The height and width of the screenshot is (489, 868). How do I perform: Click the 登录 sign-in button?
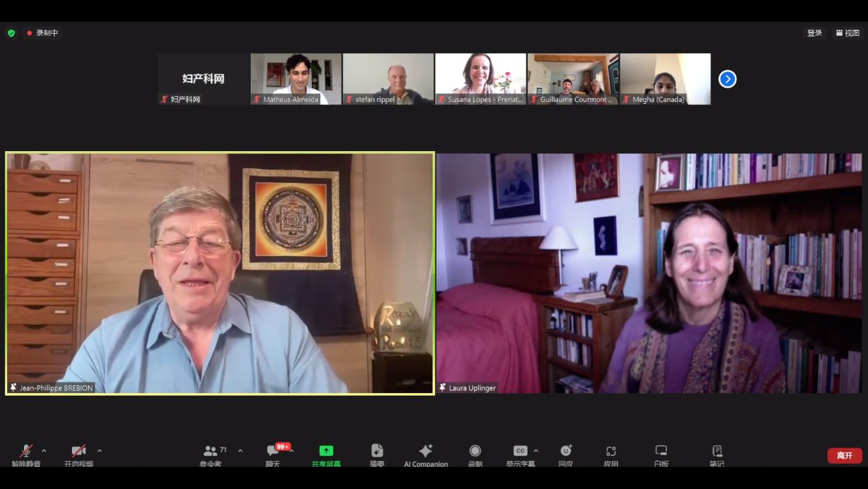814,33
